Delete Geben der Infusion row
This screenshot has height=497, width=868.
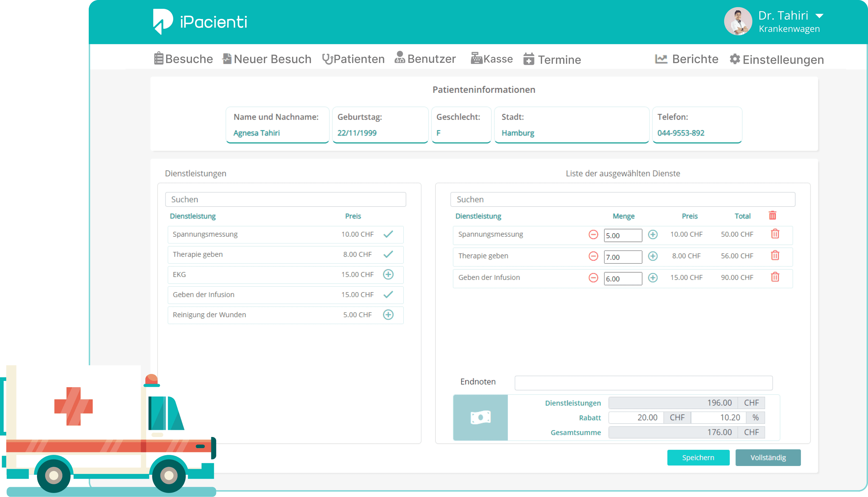775,277
